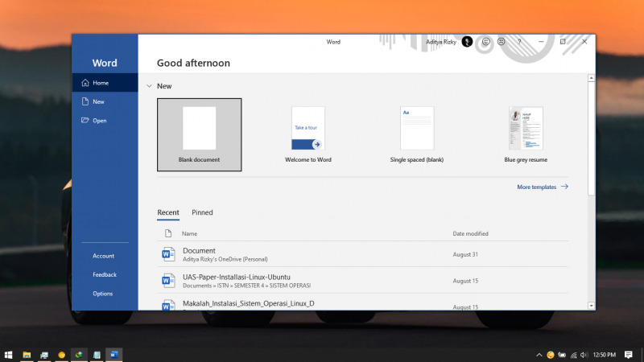Click the Word icon in the taskbar
The width and height of the screenshot is (644, 362).
(x=114, y=355)
